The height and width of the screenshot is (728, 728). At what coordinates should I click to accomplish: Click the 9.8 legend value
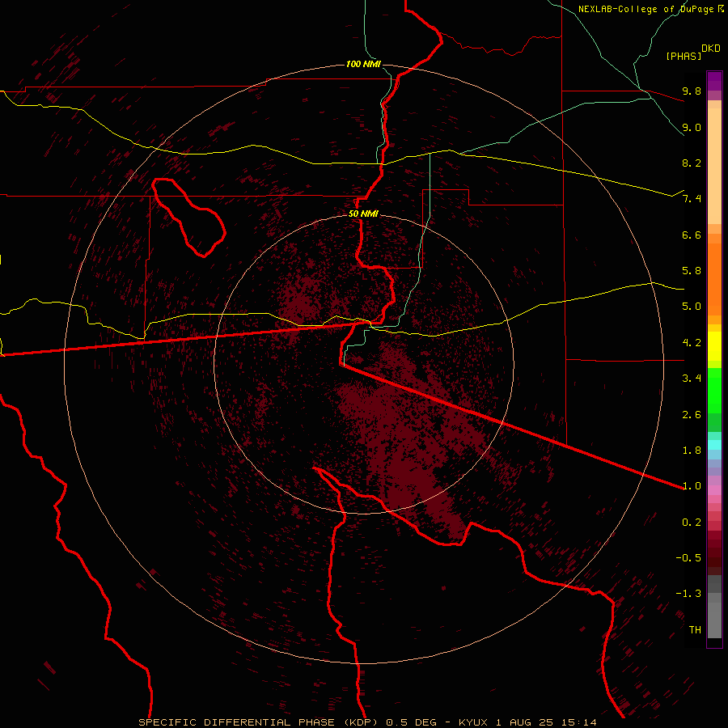click(x=692, y=91)
